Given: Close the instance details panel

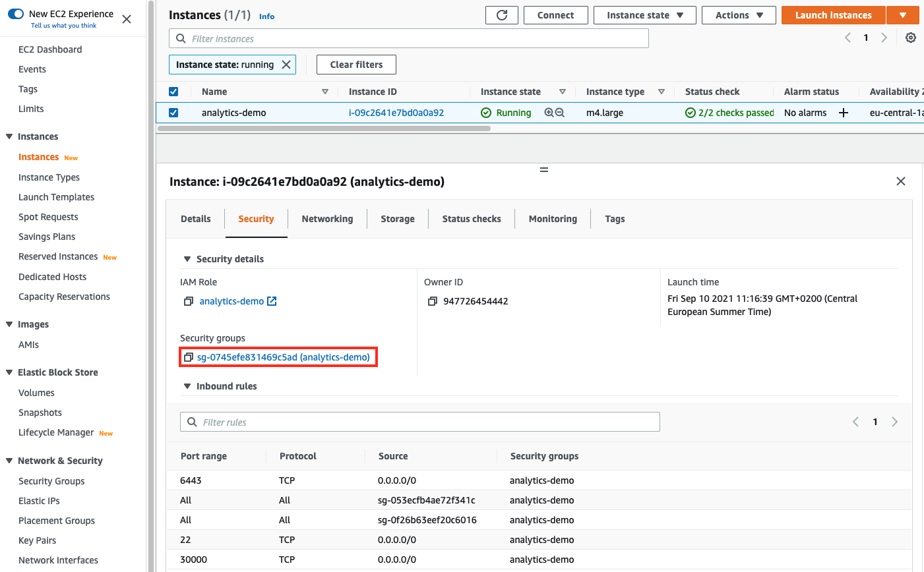Looking at the screenshot, I should [x=901, y=181].
